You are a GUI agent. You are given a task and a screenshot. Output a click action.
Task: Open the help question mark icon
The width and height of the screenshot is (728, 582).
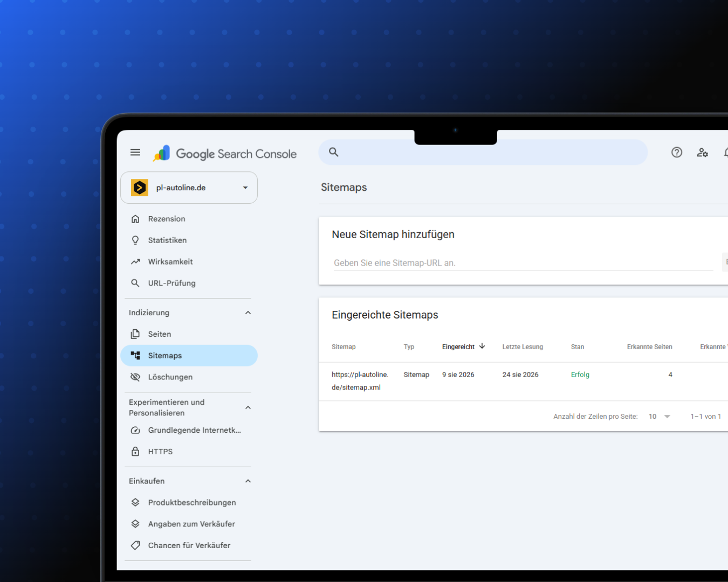[x=677, y=153]
